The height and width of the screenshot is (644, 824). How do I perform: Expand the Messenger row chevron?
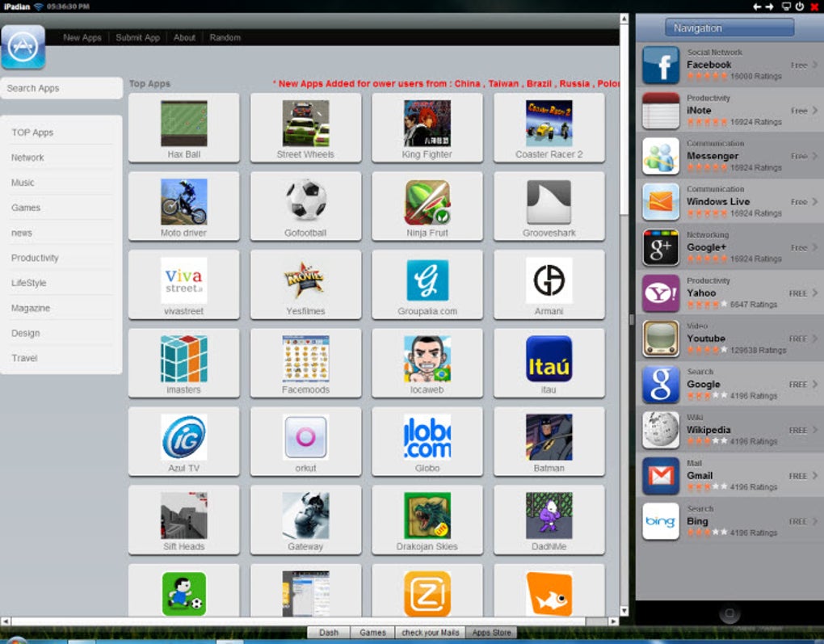tap(815, 156)
